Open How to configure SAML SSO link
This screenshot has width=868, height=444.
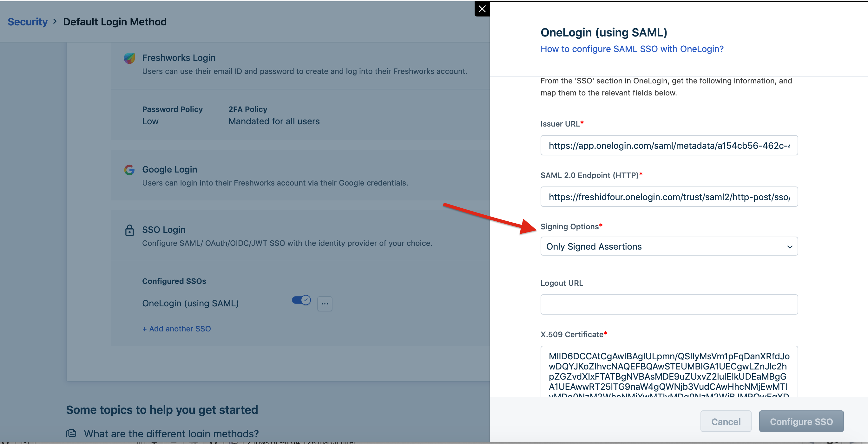[632, 49]
